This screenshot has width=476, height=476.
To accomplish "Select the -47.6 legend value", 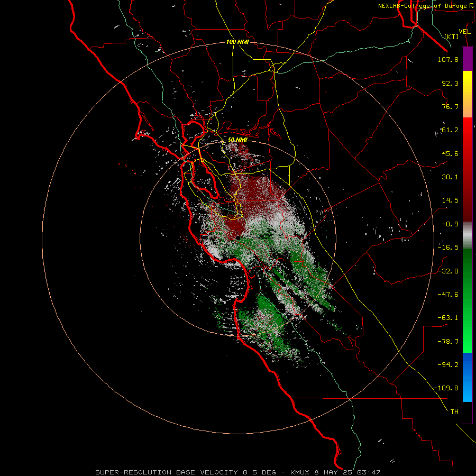I will [x=448, y=295].
